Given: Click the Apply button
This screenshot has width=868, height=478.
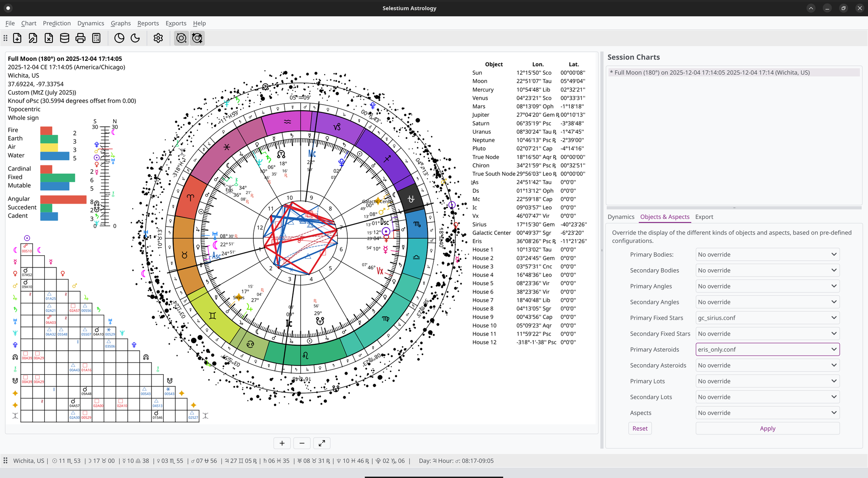Looking at the screenshot, I should (x=767, y=429).
